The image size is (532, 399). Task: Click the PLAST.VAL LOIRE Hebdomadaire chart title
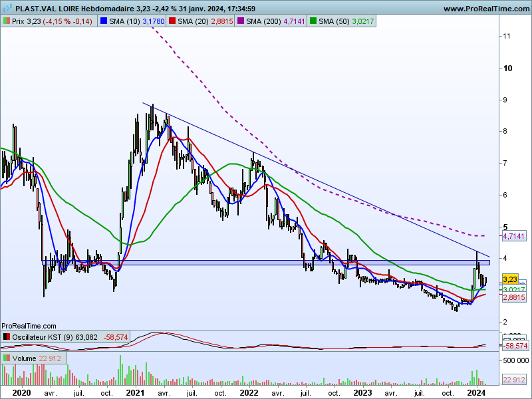[74, 9]
